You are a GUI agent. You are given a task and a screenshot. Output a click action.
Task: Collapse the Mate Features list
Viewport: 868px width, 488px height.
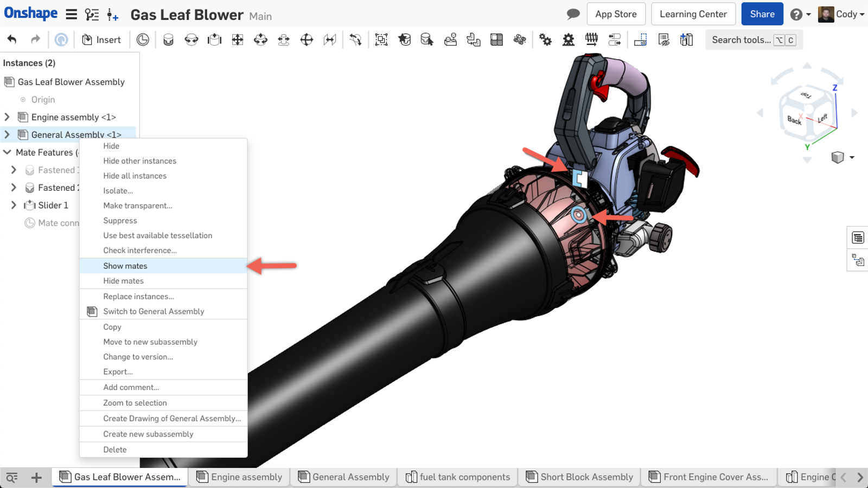(x=7, y=152)
